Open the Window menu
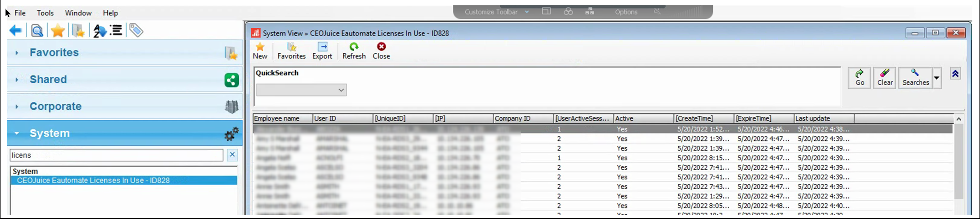 [78, 13]
